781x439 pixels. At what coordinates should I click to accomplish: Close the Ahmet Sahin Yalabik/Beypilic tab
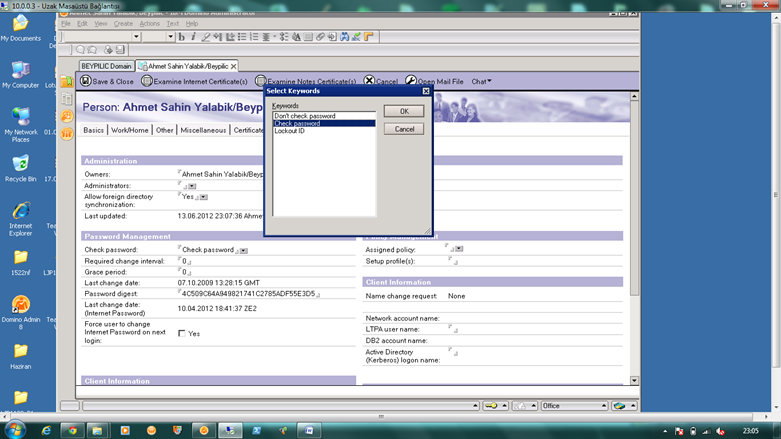[233, 66]
